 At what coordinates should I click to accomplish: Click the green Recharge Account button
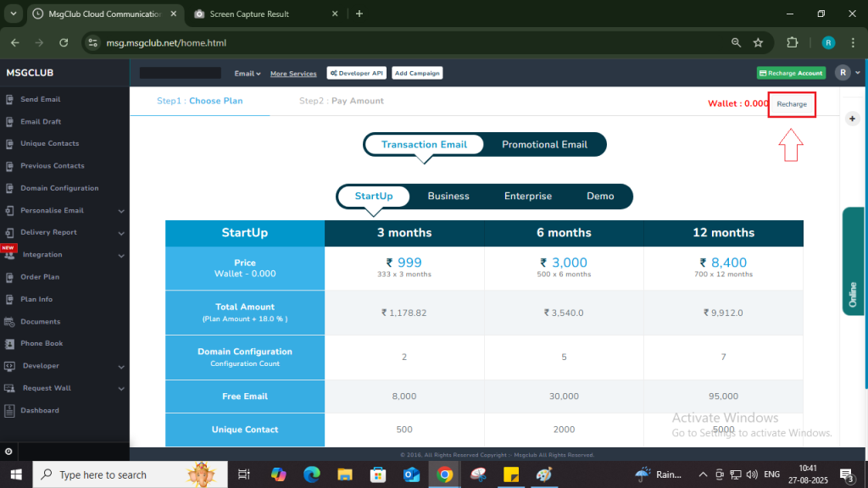791,73
